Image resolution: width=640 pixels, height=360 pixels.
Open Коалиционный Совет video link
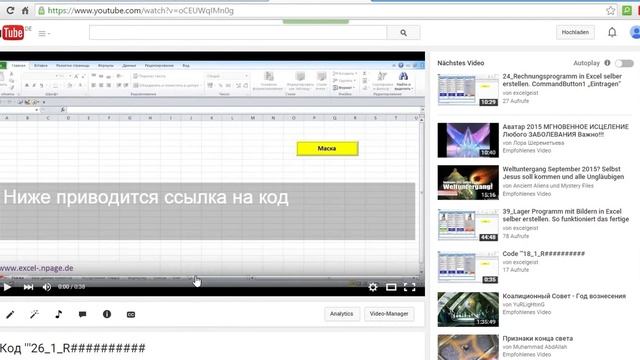tap(564, 296)
